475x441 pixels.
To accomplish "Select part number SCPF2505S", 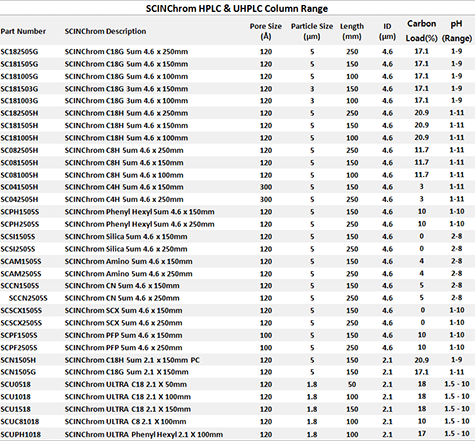I will [x=19, y=348].
